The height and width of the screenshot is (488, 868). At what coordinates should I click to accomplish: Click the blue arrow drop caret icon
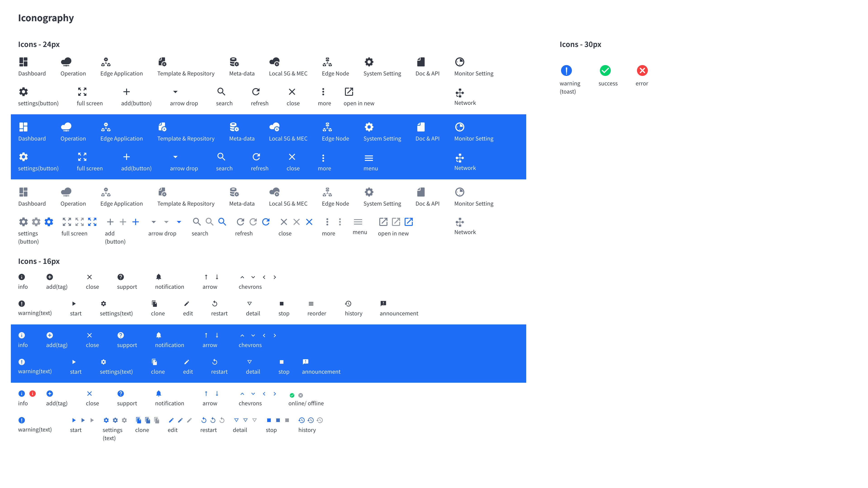click(179, 222)
